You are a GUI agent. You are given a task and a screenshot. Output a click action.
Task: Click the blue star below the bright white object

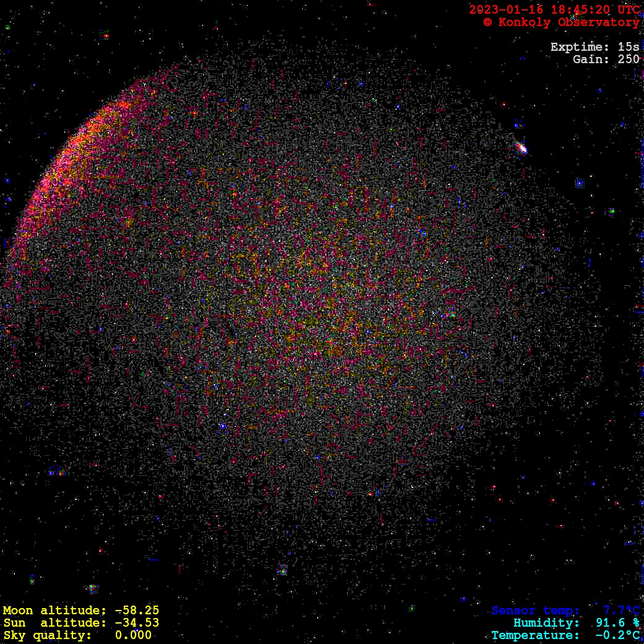tap(579, 183)
